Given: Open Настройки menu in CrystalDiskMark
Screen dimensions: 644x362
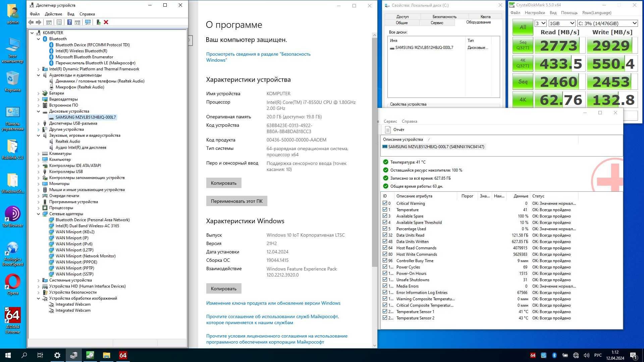Looking at the screenshot, I should click(535, 13).
